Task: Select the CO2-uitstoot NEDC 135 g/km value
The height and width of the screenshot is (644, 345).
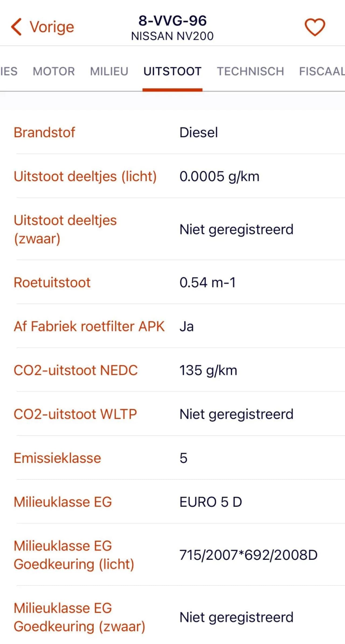Action: (208, 370)
